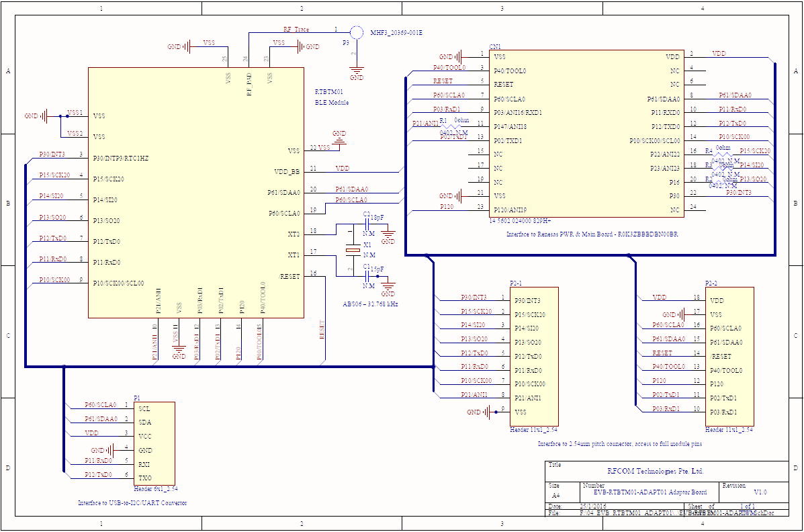Screen dimensions: 804x532
Task: Click the 'RFCOM Technologies Pte. Ltd.' title text
Action: [656, 471]
